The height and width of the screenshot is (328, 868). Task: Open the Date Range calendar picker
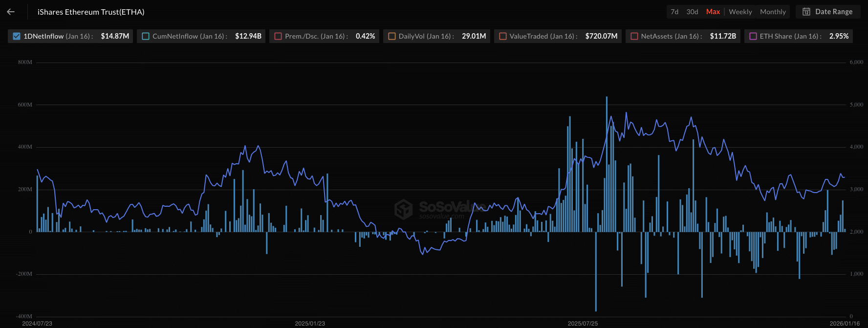pos(828,12)
